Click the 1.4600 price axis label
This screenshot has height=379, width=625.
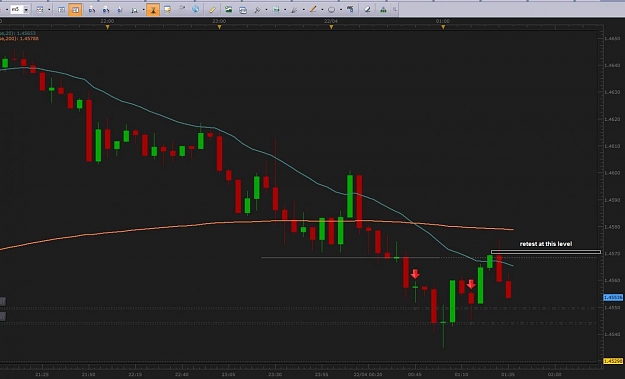[612, 173]
